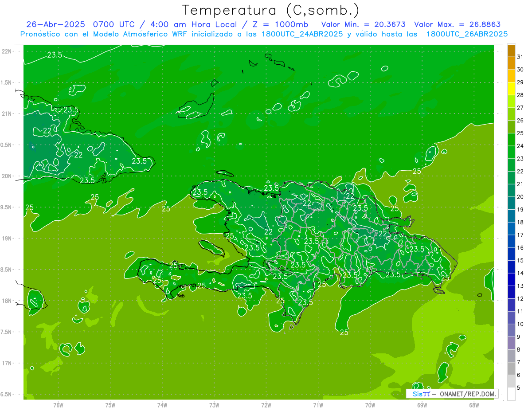Screen dimensions: 532x411
Task: Click the '74W' longitude axis label
Action: pyautogui.click(x=162, y=405)
